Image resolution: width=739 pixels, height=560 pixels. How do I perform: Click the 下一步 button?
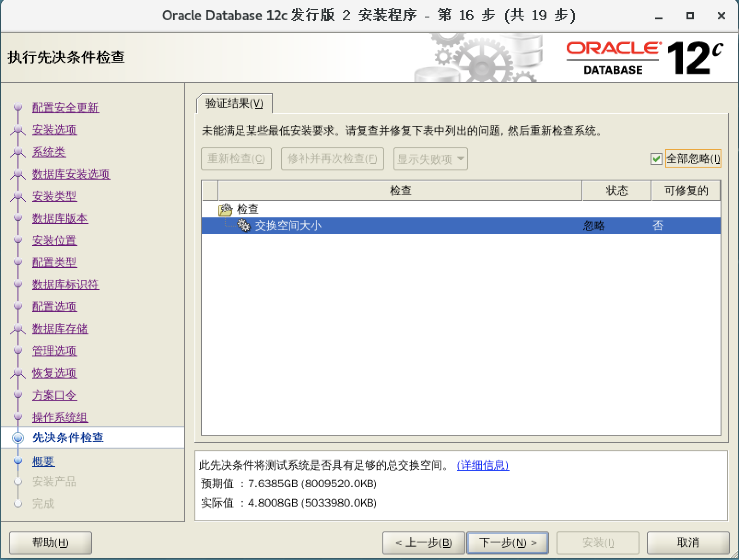click(x=507, y=542)
